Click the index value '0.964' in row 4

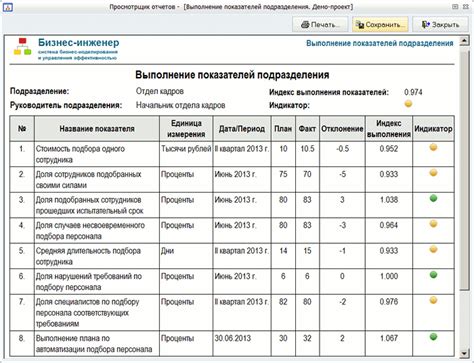[x=389, y=225]
